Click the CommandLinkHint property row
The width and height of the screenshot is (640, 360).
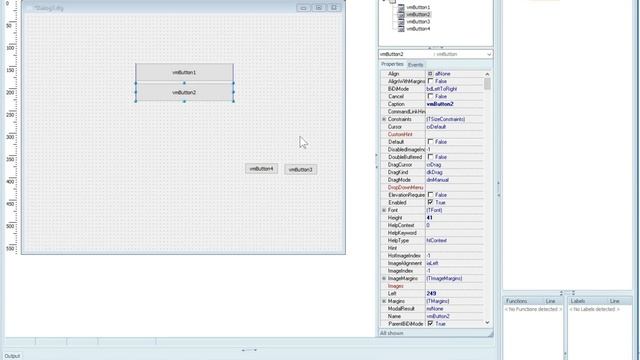click(432, 111)
